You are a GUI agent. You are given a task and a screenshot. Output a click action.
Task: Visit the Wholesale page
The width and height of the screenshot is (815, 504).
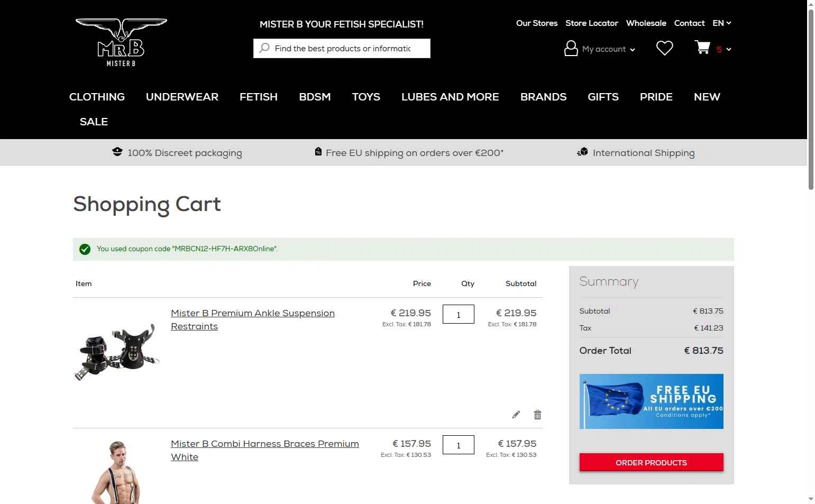pyautogui.click(x=646, y=23)
